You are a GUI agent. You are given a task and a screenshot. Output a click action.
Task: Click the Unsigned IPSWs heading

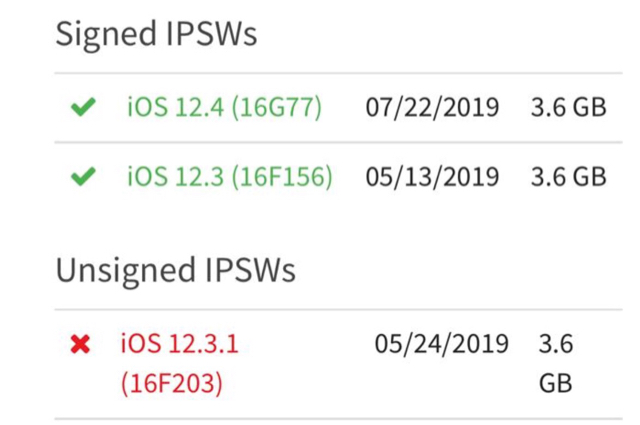tap(175, 270)
